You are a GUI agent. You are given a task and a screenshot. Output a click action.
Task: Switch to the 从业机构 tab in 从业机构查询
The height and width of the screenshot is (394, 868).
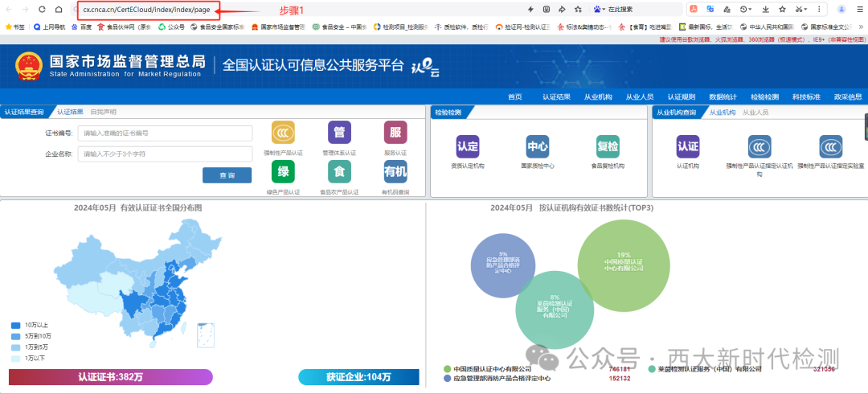coord(723,112)
